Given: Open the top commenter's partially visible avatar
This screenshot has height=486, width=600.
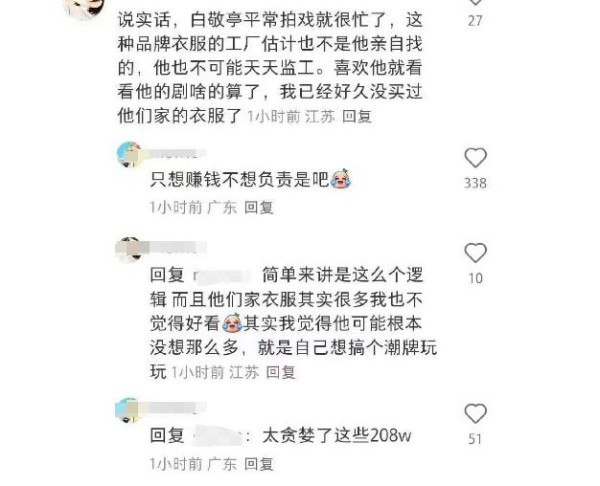Looking at the screenshot, I should pyautogui.click(x=85, y=7).
